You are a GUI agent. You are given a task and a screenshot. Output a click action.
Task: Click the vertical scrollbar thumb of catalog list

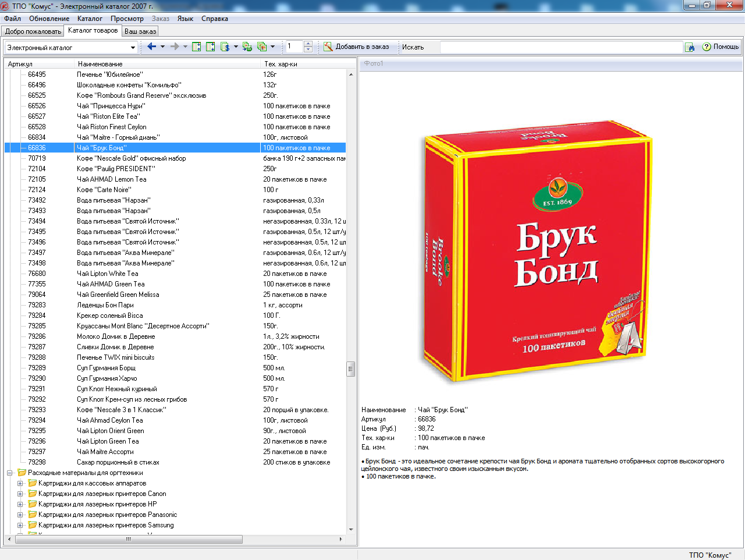pyautogui.click(x=350, y=369)
